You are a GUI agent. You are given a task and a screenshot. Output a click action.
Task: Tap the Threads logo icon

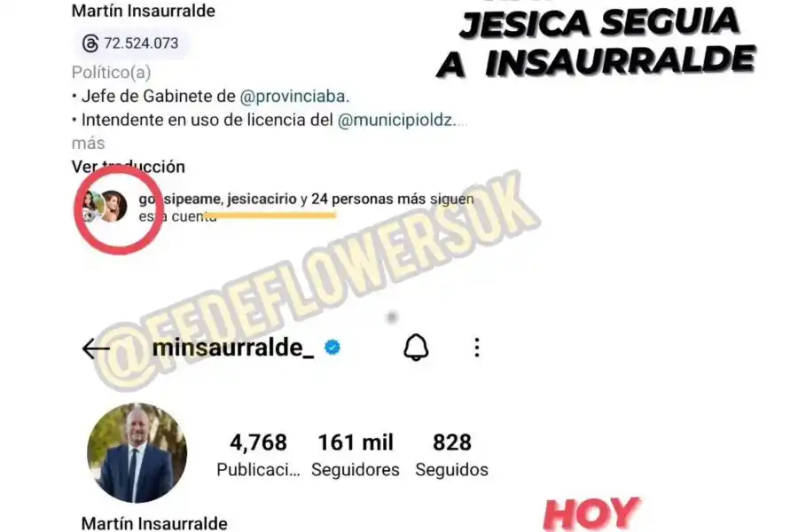coord(90,43)
